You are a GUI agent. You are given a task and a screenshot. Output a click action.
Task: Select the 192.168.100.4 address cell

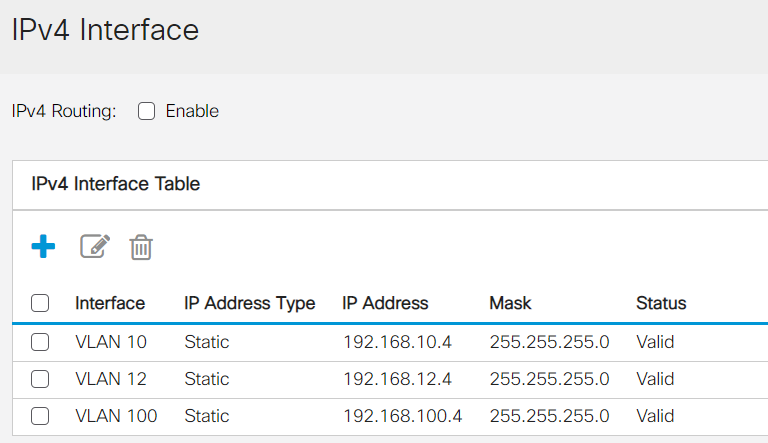click(403, 416)
